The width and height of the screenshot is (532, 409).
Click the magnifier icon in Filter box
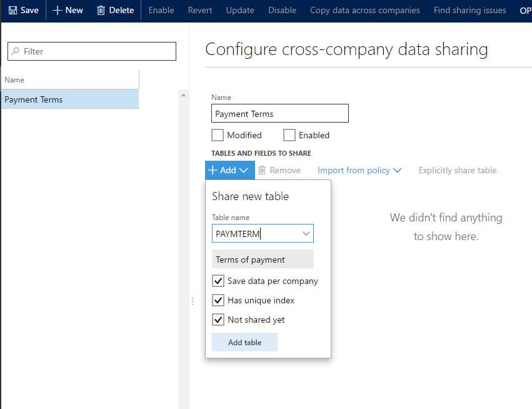pyautogui.click(x=16, y=51)
